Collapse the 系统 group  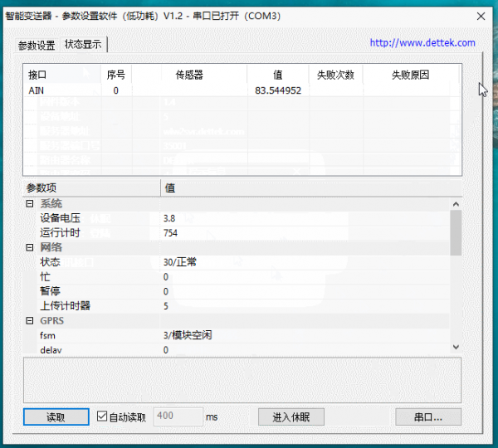click(30, 204)
